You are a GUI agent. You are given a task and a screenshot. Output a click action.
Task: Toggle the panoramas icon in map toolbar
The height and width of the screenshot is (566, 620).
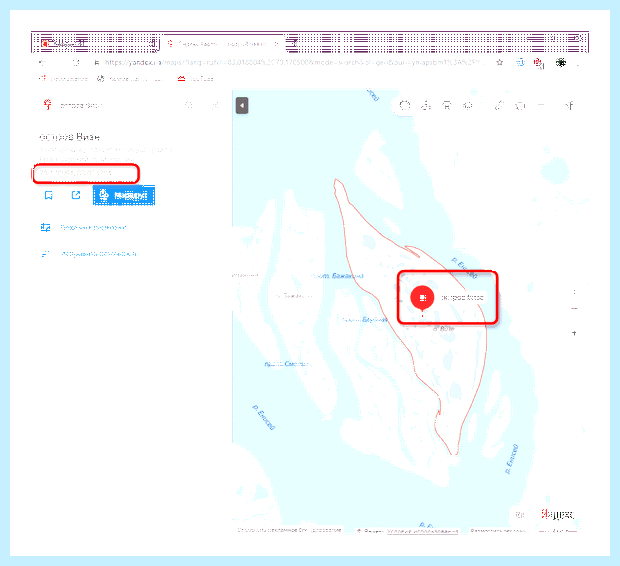click(468, 106)
